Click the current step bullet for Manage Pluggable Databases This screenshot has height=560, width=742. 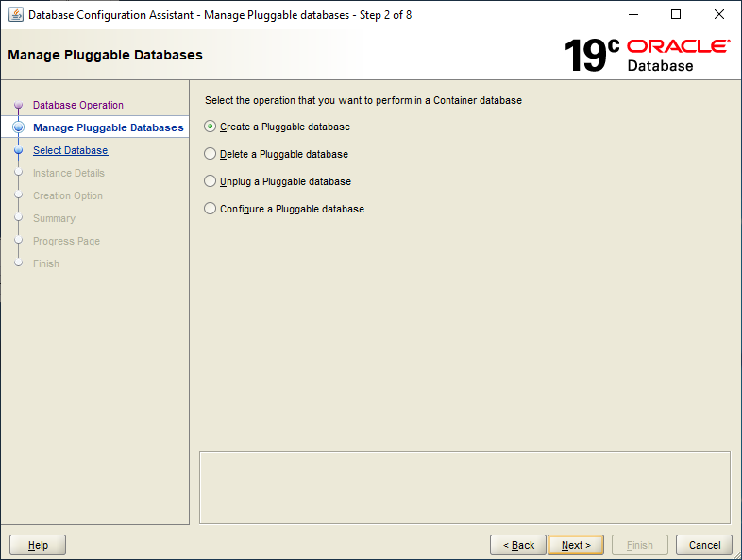coord(19,127)
